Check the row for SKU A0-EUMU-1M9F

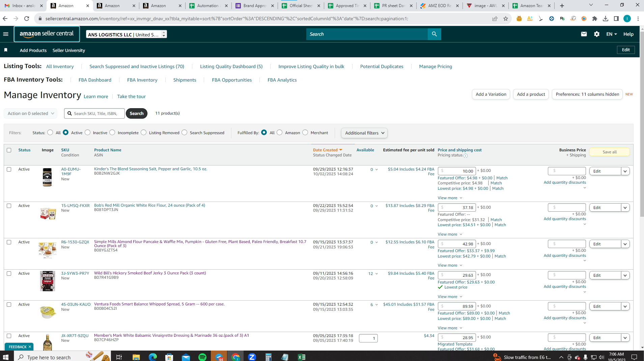click(9, 170)
